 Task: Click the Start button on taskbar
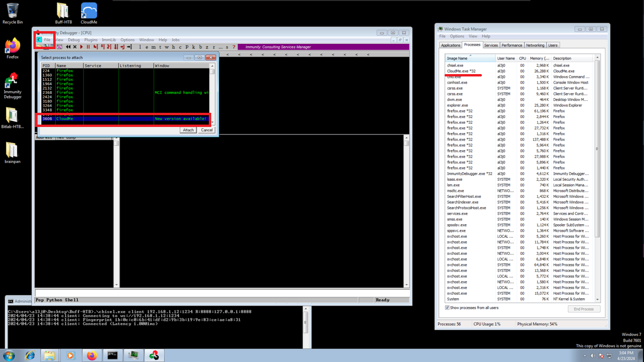point(9,355)
